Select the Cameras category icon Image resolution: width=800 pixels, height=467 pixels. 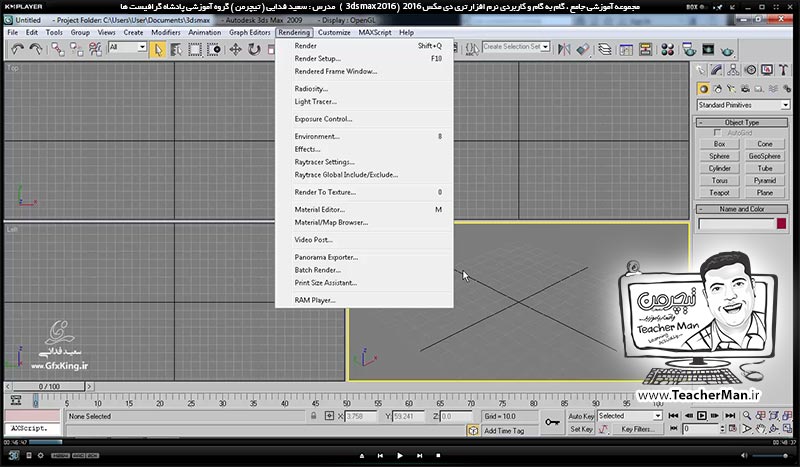pos(745,89)
